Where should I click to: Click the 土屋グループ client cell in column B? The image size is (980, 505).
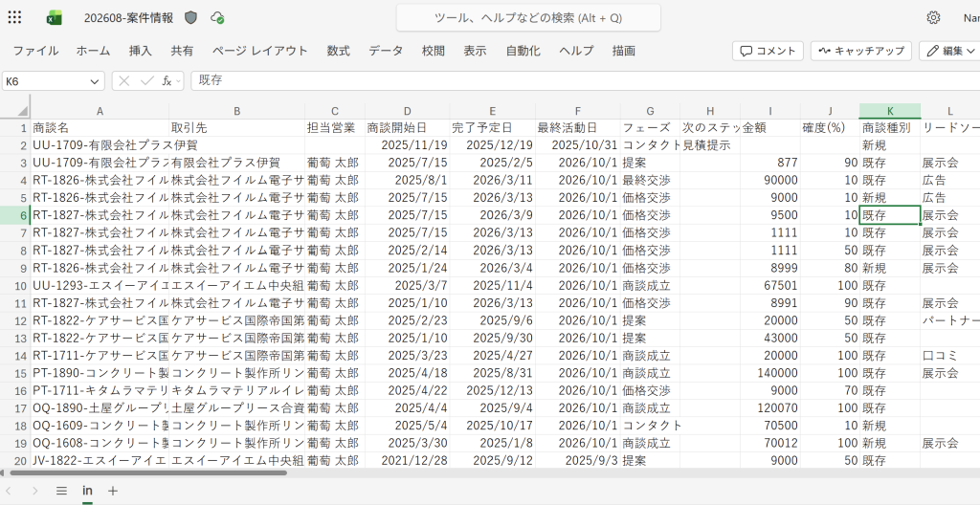tap(237, 408)
